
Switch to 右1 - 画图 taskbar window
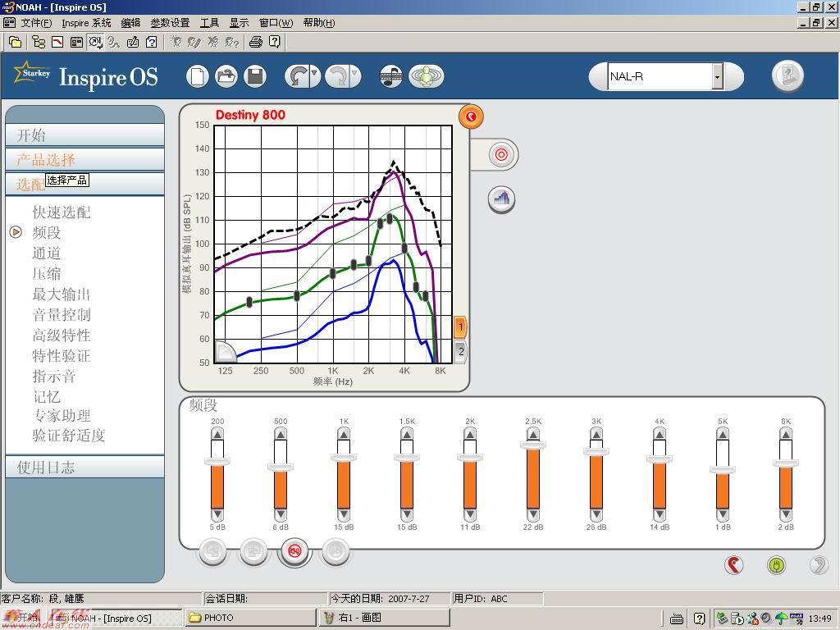(x=384, y=618)
